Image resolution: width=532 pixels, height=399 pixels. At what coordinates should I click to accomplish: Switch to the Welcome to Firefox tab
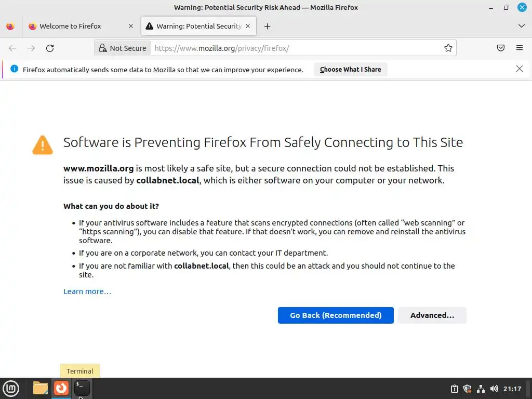pos(78,26)
